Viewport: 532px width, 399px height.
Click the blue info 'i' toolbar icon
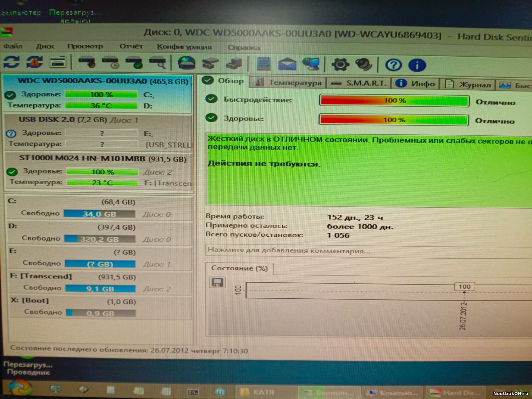[417, 66]
